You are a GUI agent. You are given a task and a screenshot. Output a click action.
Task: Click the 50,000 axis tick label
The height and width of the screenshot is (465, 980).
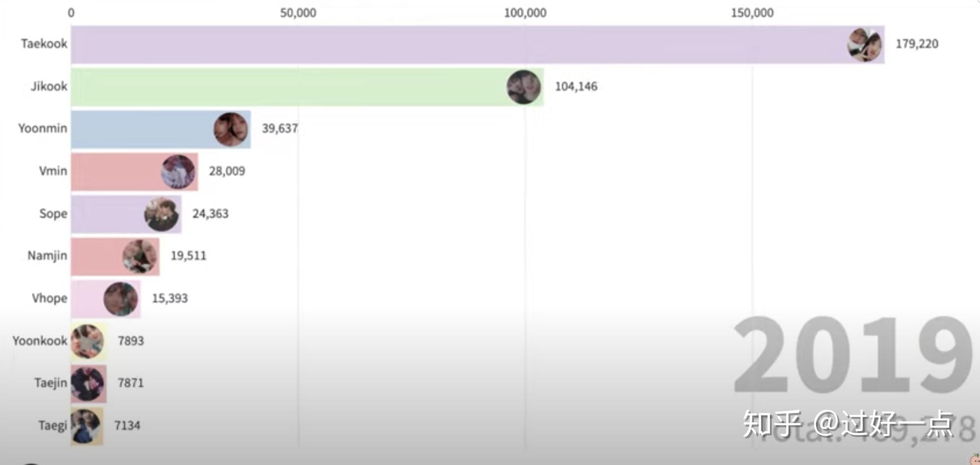(298, 13)
